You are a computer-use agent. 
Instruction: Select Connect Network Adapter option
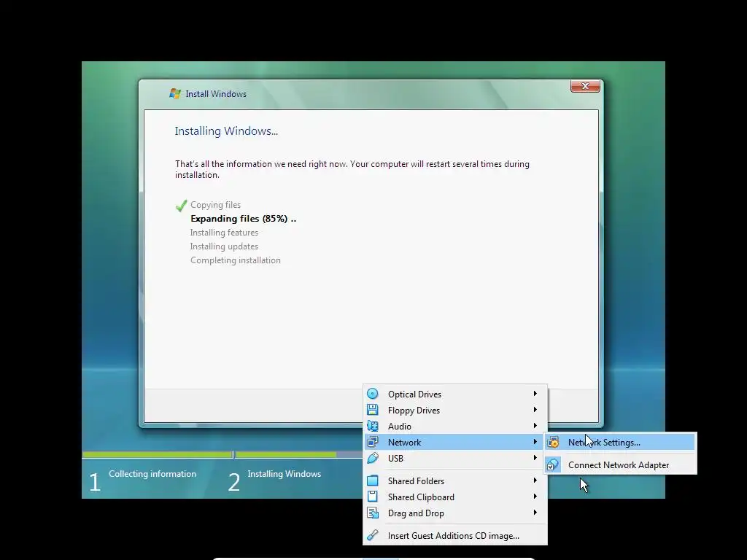[620, 464]
